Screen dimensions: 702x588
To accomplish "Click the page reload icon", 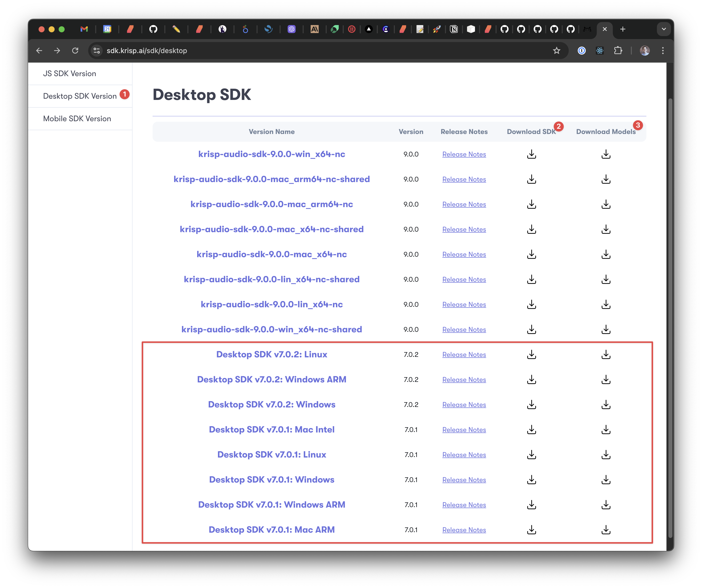I will (x=75, y=50).
